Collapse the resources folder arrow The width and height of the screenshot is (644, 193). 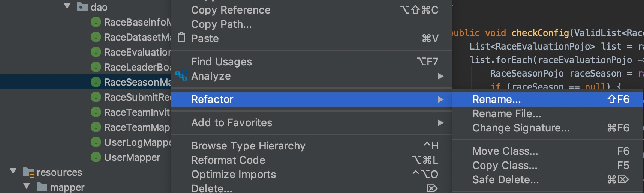pos(13,172)
